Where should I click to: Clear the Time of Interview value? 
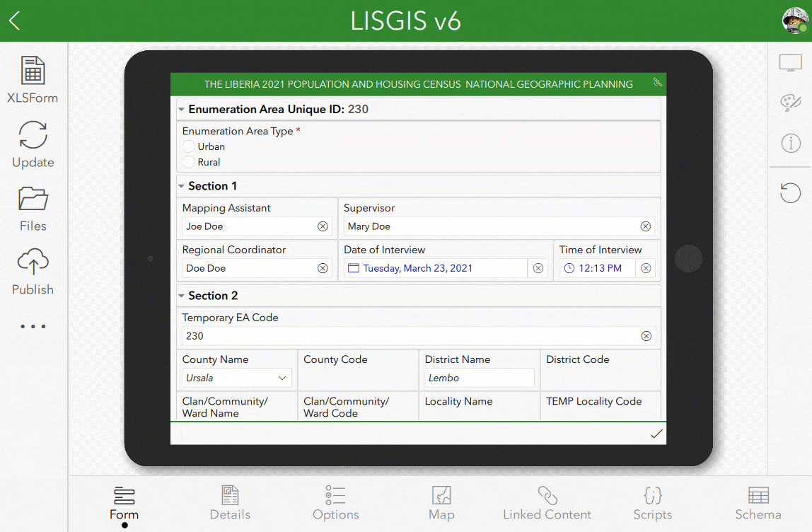[x=646, y=268]
